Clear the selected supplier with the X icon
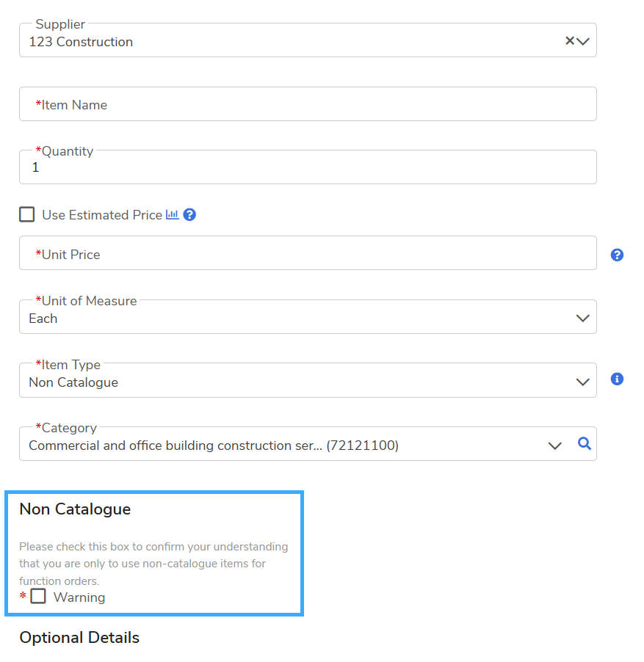 coord(570,41)
